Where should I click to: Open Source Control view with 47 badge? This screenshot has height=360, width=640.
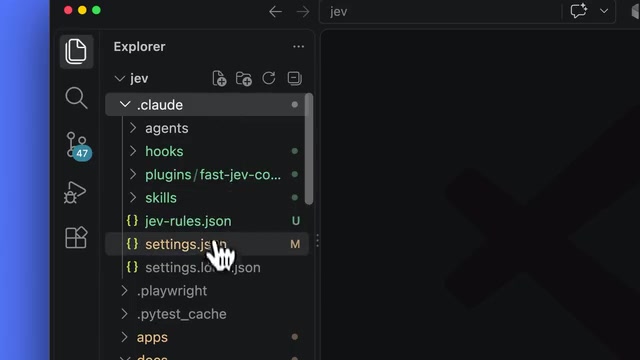78,146
